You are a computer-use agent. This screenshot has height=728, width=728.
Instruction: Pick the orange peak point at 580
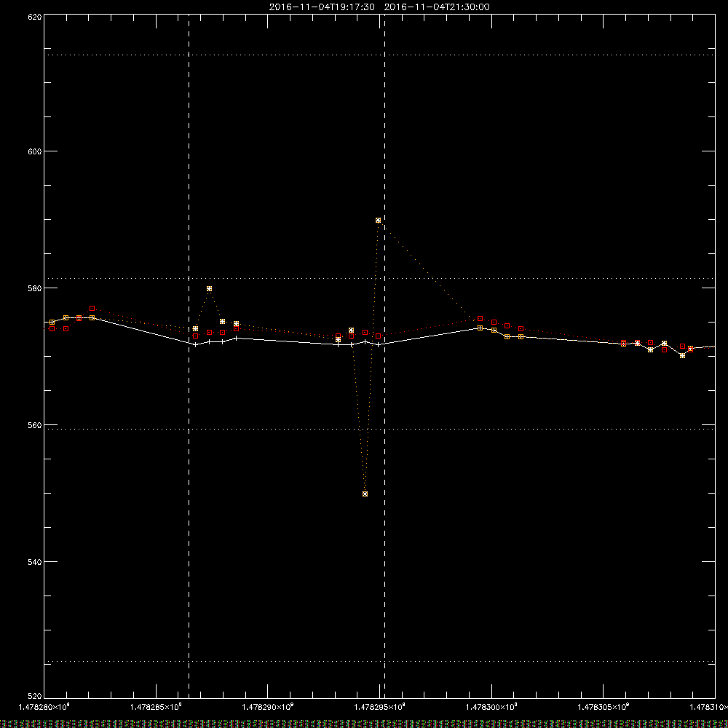tap(210, 289)
